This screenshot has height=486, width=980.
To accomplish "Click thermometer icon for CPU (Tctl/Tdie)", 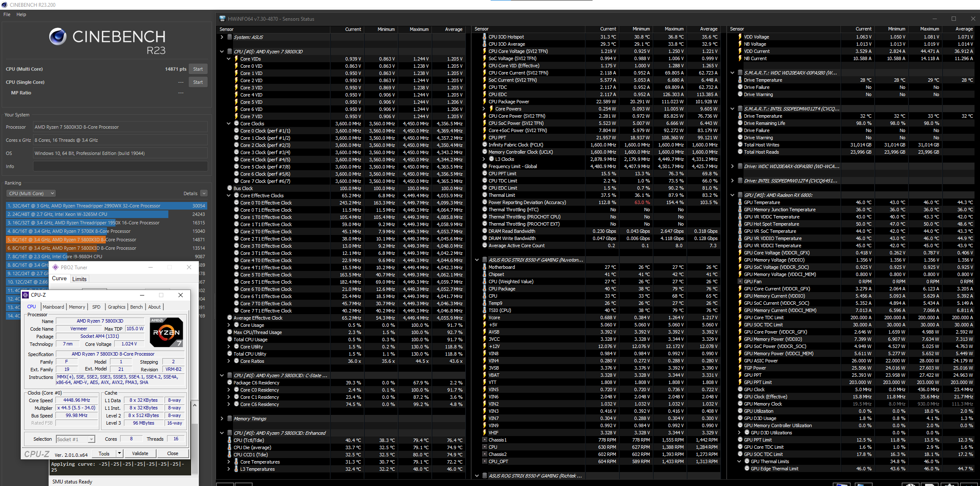I will coord(230,440).
